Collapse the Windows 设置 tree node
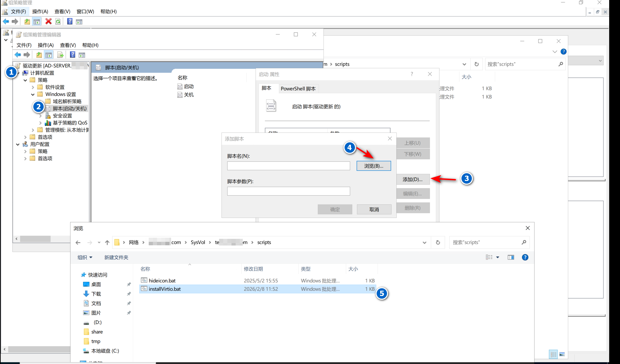Screen dimensions: 620x364 (x=33, y=95)
